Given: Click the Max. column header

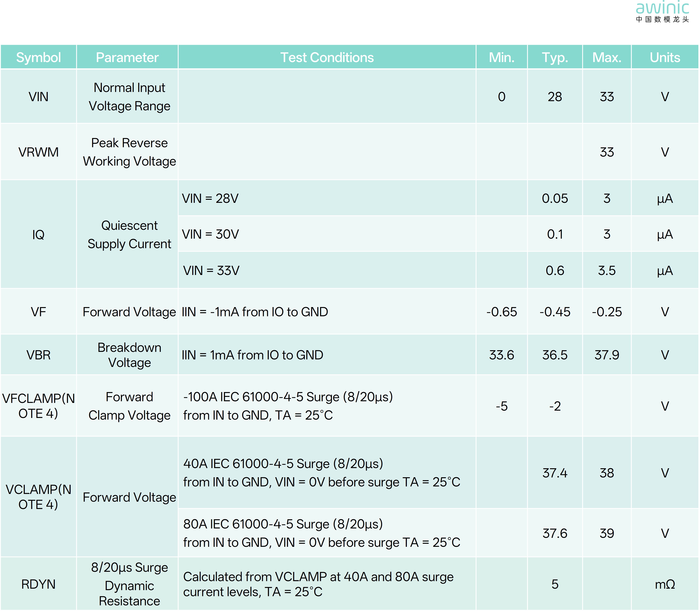Looking at the screenshot, I should pos(606,57).
